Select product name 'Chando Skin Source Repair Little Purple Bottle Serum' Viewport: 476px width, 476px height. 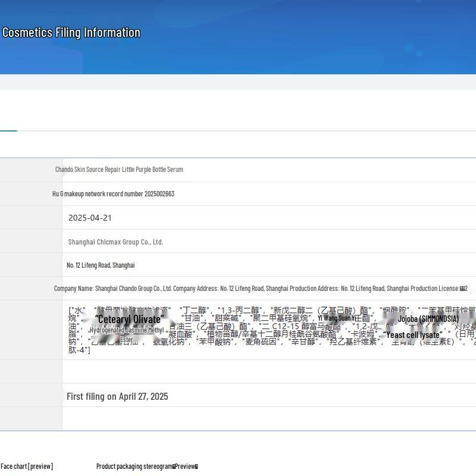[119, 170]
